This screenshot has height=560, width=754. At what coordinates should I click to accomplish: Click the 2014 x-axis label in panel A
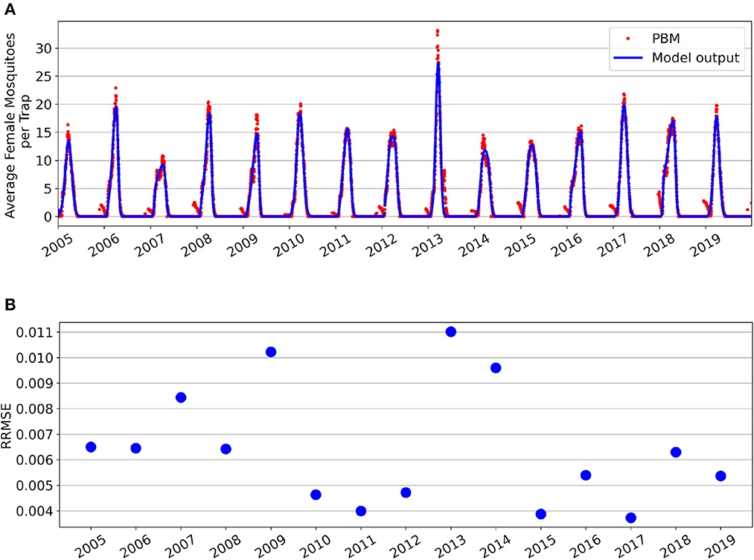[x=474, y=245]
